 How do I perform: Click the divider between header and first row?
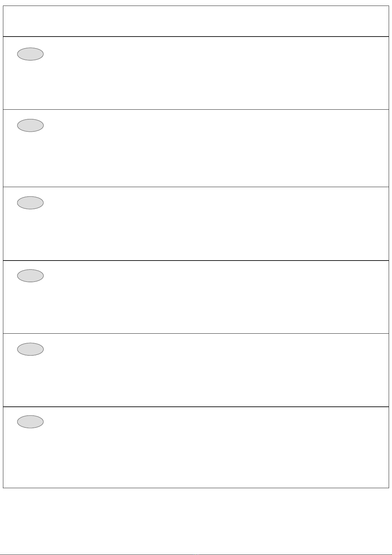[196, 37]
